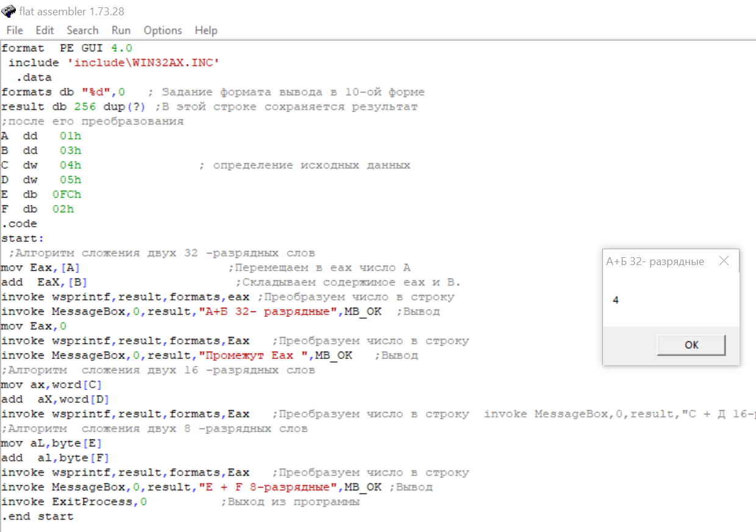This screenshot has width=756, height=532.
Task: Click the invoke ExitProcess,0 line
Action: pyautogui.click(x=74, y=502)
